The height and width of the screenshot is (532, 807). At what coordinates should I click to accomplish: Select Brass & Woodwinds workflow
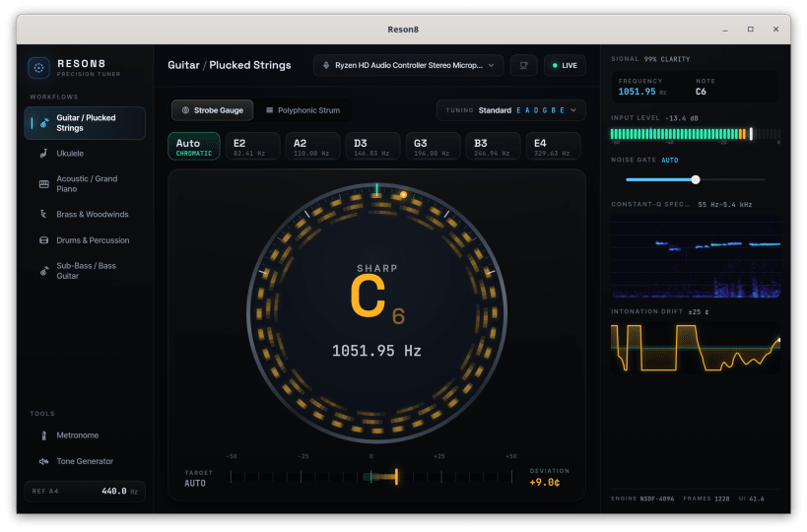pyautogui.click(x=85, y=214)
